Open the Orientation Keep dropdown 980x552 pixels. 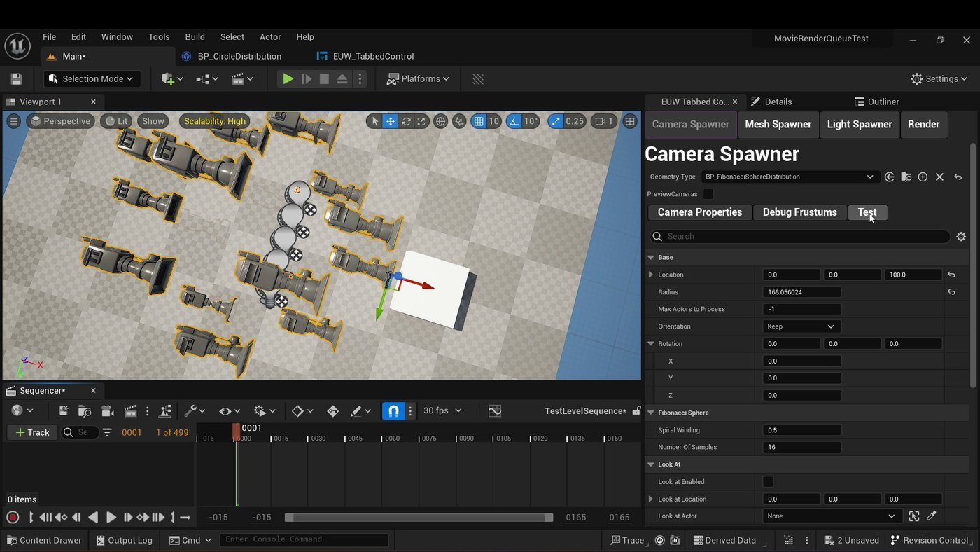(801, 326)
